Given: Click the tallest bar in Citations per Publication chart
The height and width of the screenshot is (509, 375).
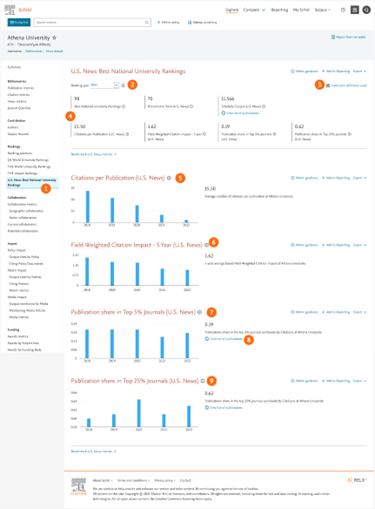Looking at the screenshot, I should click(88, 207).
